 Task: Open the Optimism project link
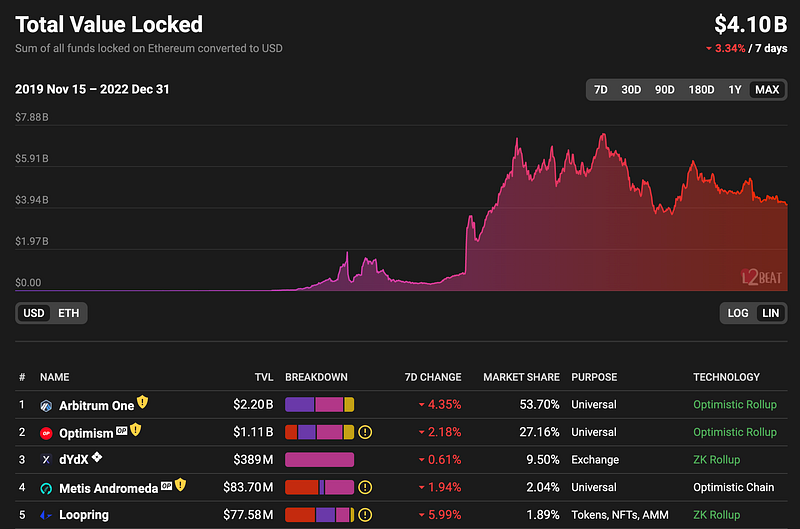point(86,434)
